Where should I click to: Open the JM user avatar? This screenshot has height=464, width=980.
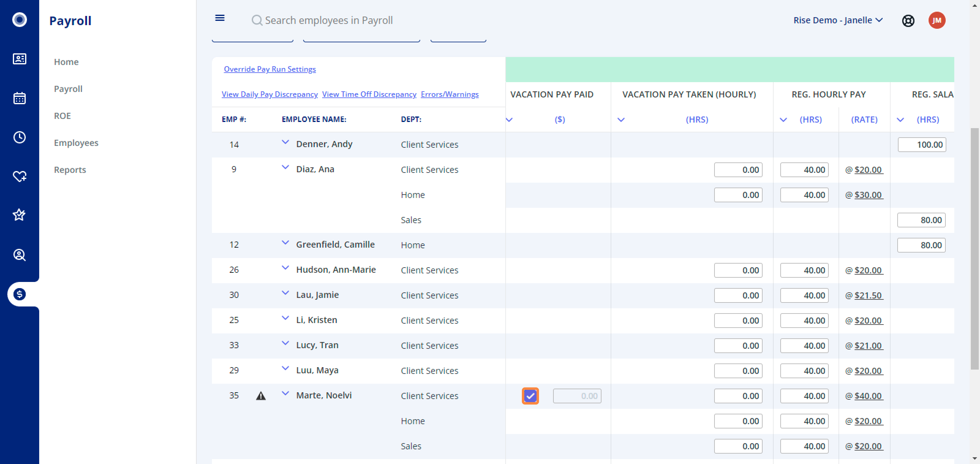pos(937,20)
